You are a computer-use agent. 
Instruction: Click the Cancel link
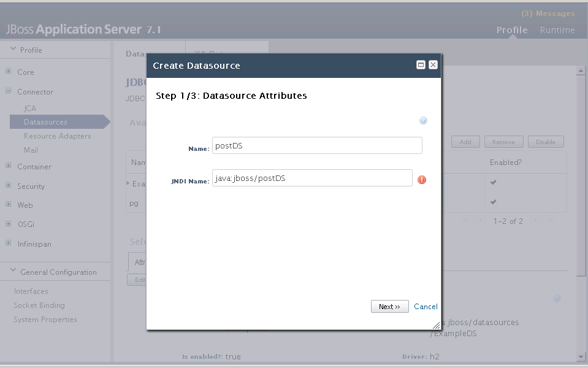point(426,307)
